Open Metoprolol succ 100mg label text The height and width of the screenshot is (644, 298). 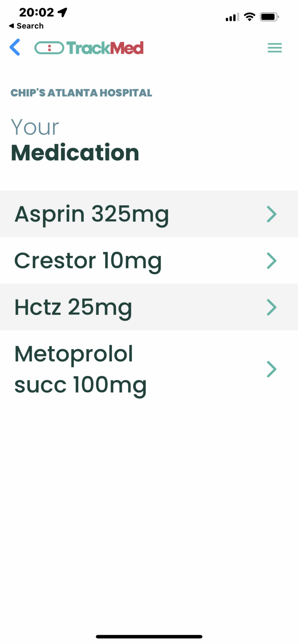tap(80, 369)
